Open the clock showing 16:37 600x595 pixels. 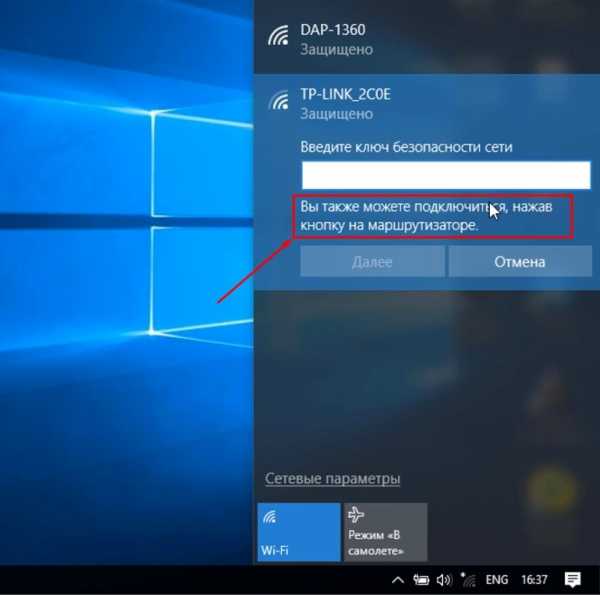click(x=534, y=580)
